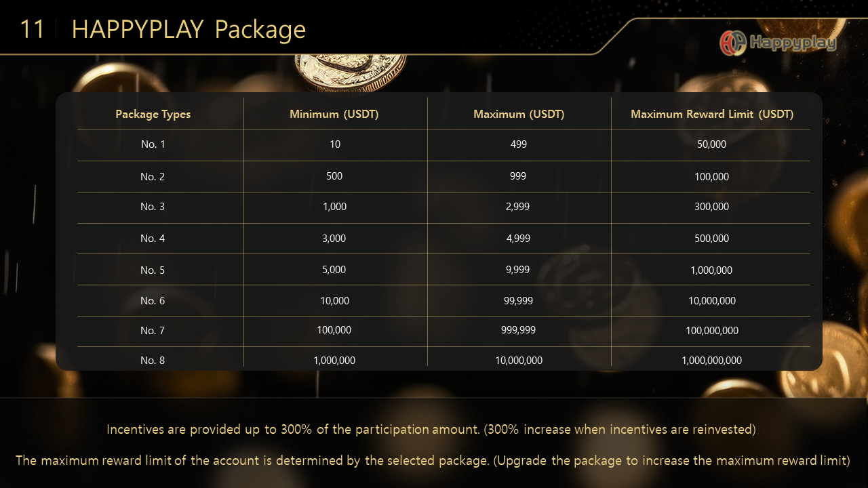Click the 50,000 reward limit cell
Image resolution: width=868 pixels, height=488 pixels.
[x=712, y=144]
